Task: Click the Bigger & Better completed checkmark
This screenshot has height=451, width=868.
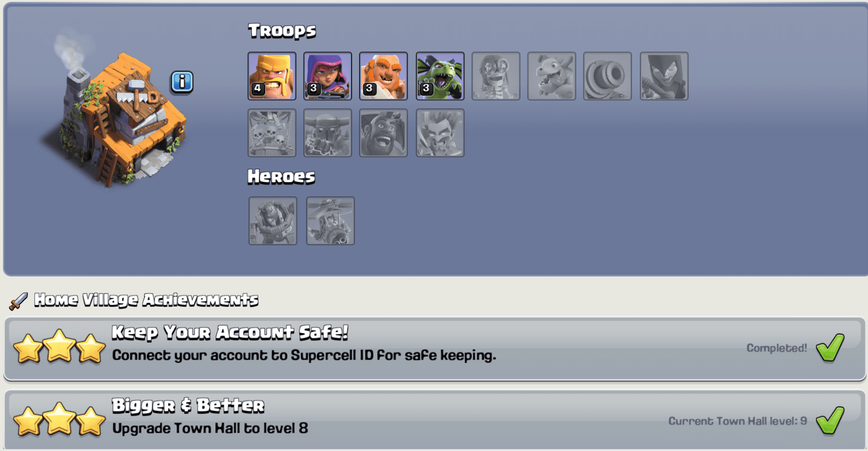Action: (x=831, y=420)
